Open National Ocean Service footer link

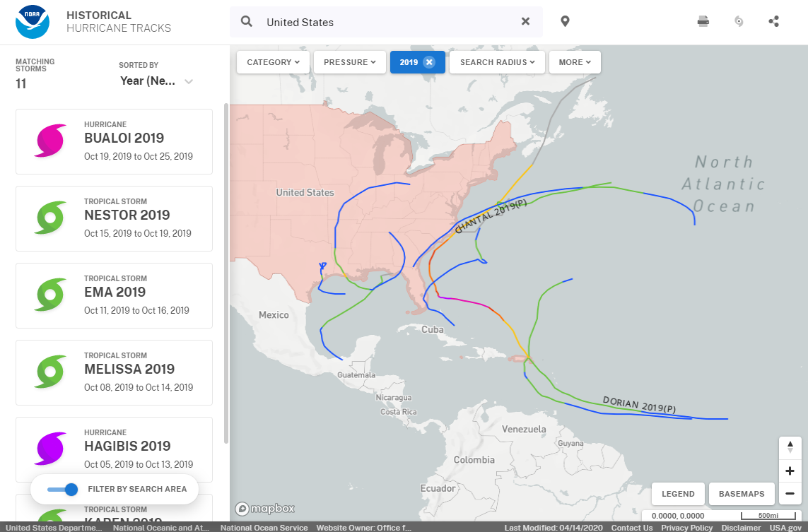(x=264, y=527)
